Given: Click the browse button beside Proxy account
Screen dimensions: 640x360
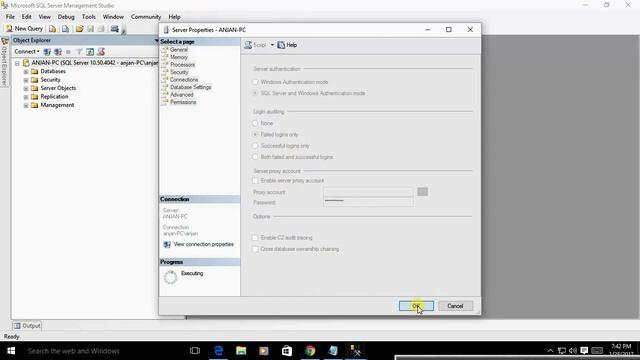Looking at the screenshot, I should (422, 192).
